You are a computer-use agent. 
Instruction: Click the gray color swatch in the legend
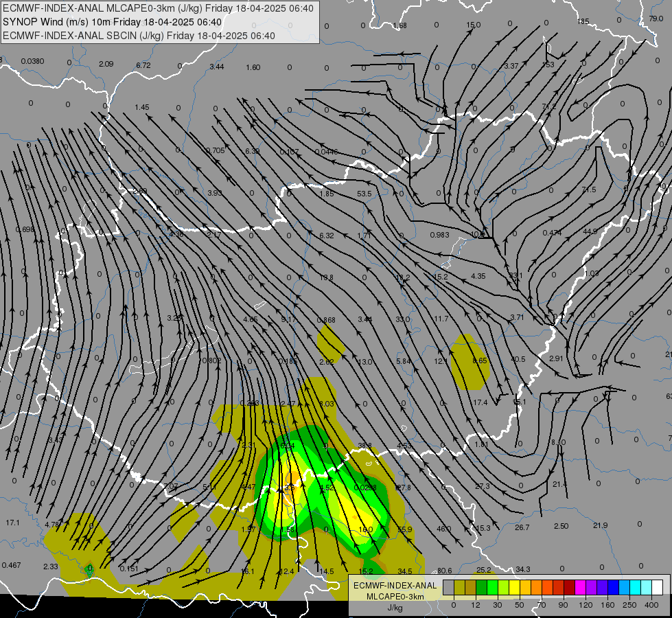point(448,588)
